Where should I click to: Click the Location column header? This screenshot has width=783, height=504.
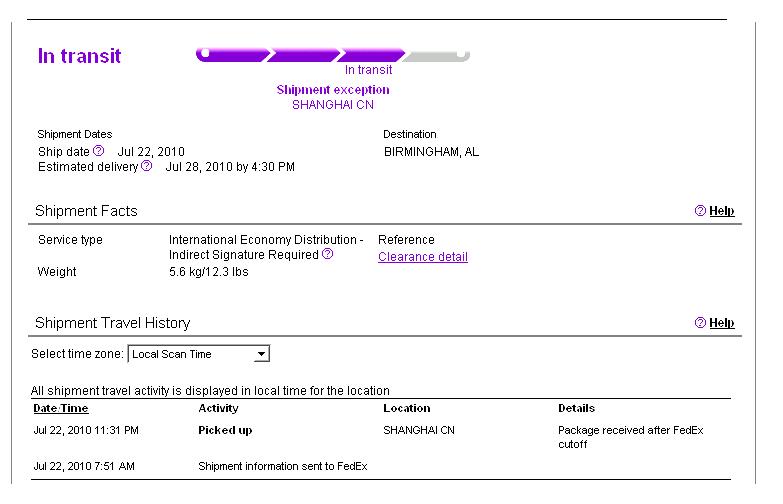[x=406, y=408]
